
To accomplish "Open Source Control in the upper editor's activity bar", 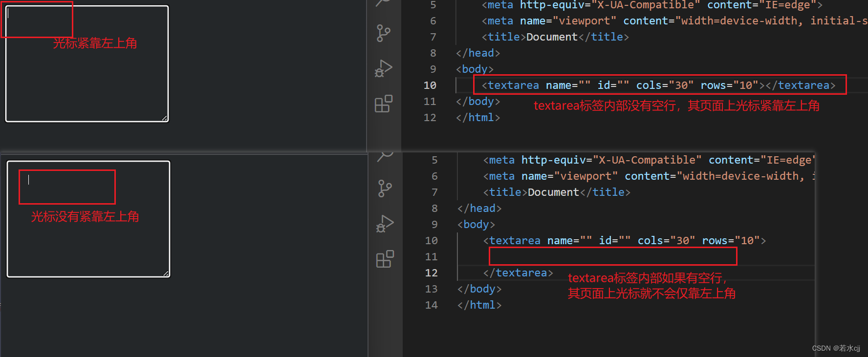I will tap(384, 33).
